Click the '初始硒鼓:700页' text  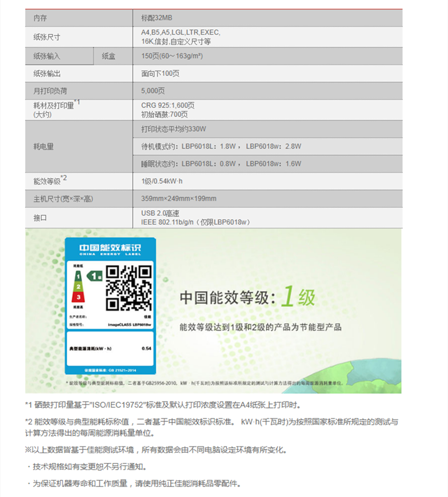tap(165, 114)
